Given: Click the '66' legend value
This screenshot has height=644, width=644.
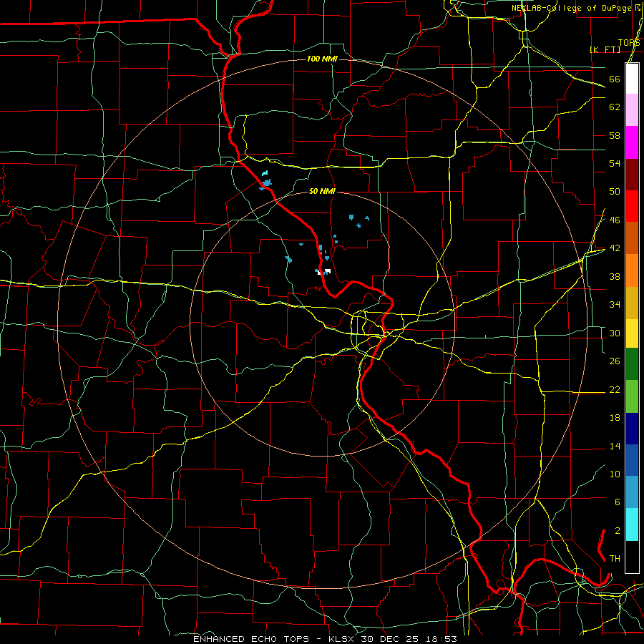Looking at the screenshot, I should coord(615,79).
